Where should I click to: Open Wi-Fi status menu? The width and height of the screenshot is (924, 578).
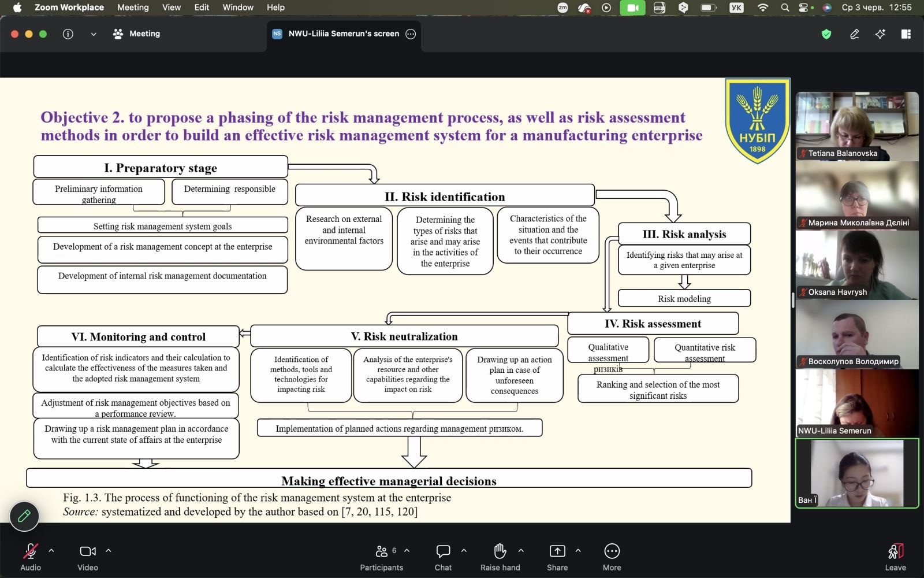tap(763, 8)
